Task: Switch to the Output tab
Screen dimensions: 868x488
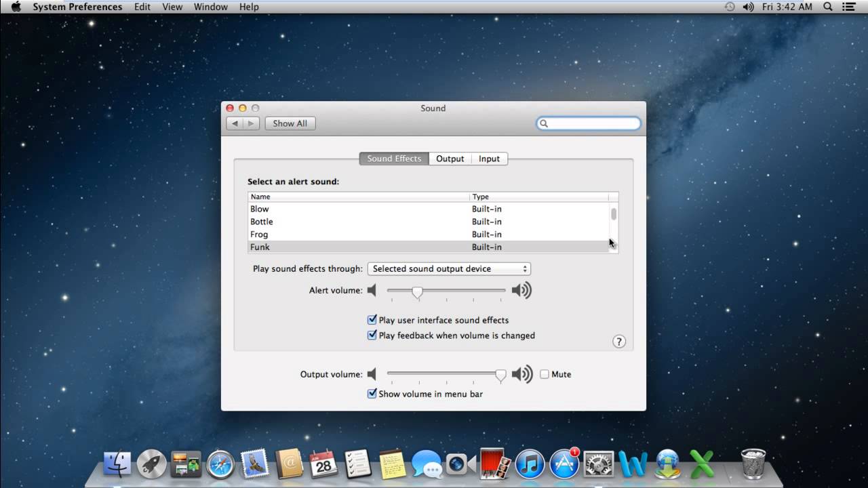Action: [x=450, y=159]
